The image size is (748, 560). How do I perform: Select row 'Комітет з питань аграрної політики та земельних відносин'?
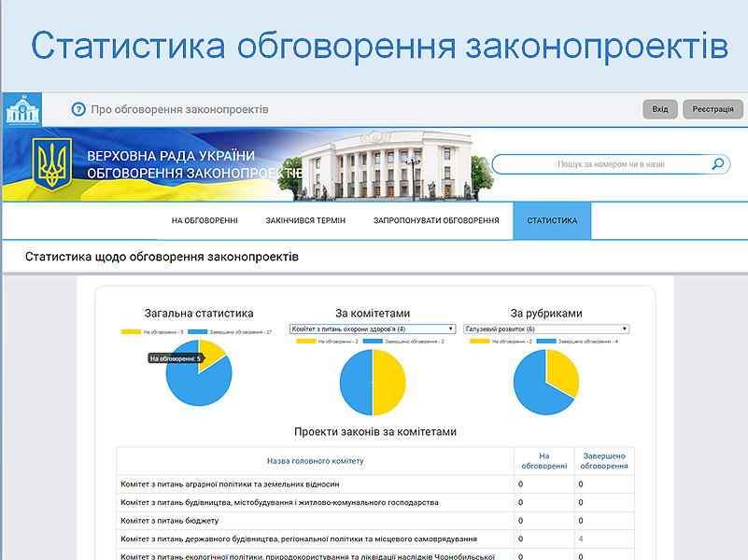pos(375,484)
